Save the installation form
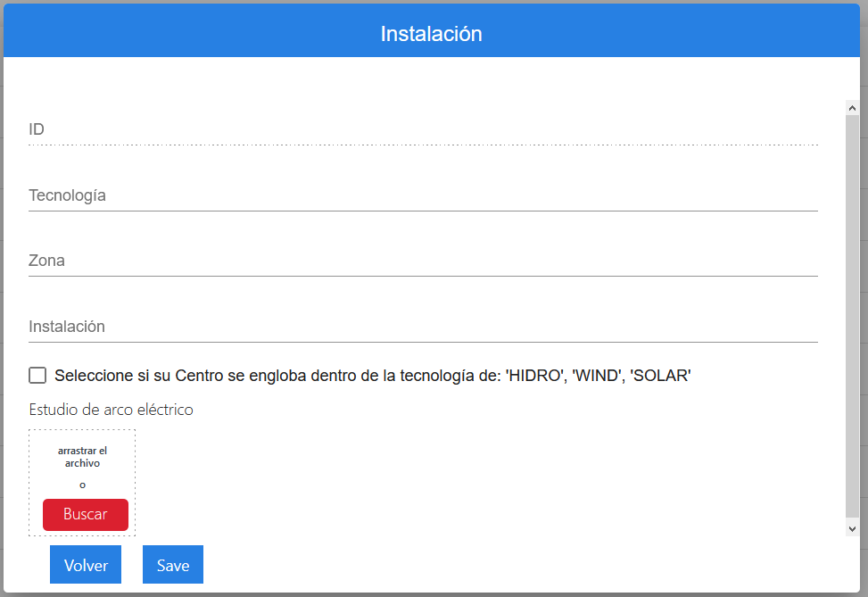This screenshot has height=597, width=868. pos(173,565)
